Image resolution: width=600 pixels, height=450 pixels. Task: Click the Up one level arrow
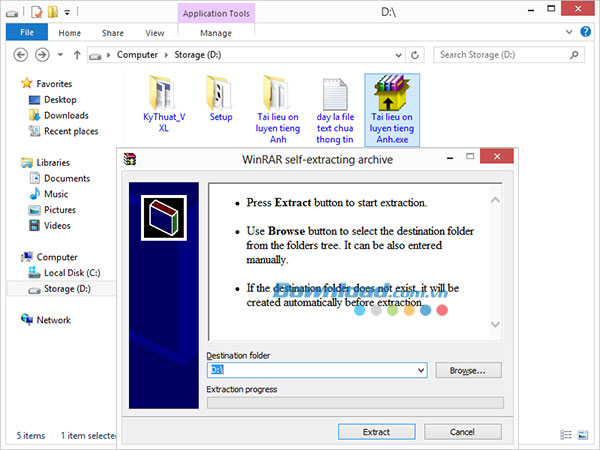point(76,55)
